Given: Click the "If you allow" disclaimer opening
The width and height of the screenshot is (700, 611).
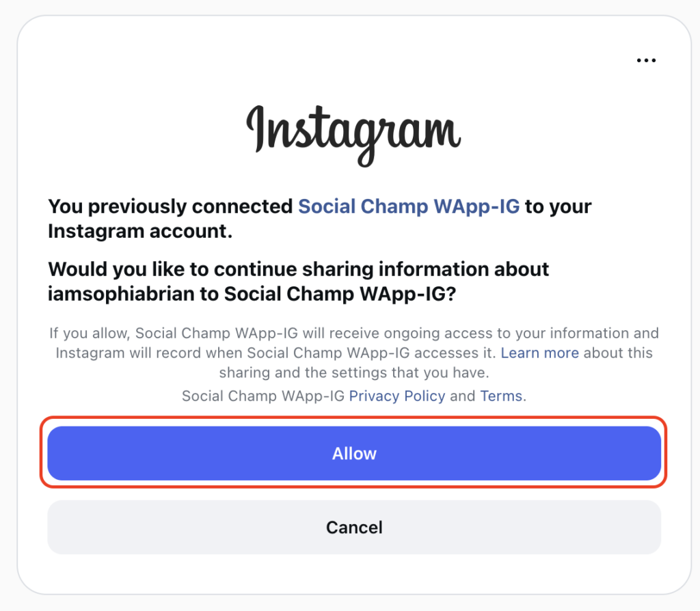Looking at the screenshot, I should tap(89, 334).
